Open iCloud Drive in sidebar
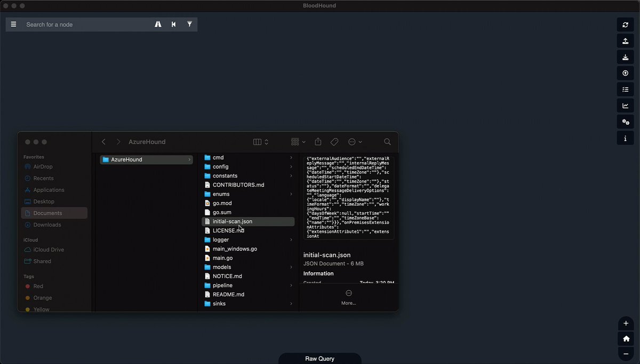This screenshot has height=364, width=640. tap(54, 250)
